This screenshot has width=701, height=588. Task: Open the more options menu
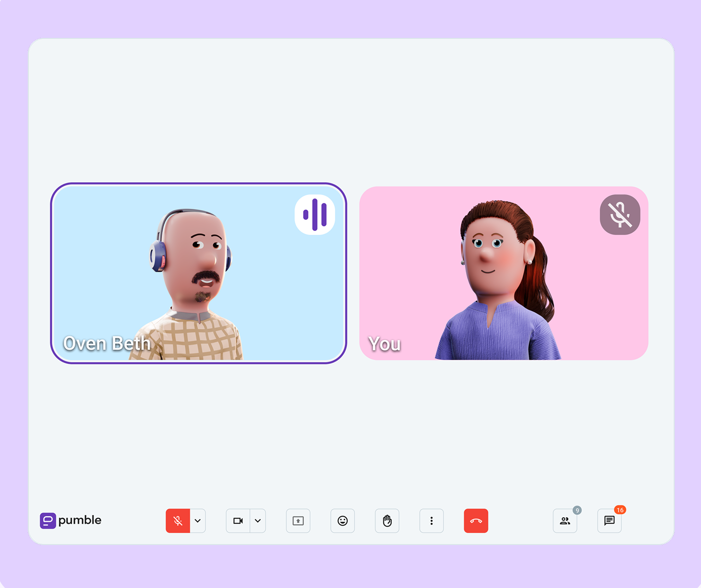[x=432, y=521]
